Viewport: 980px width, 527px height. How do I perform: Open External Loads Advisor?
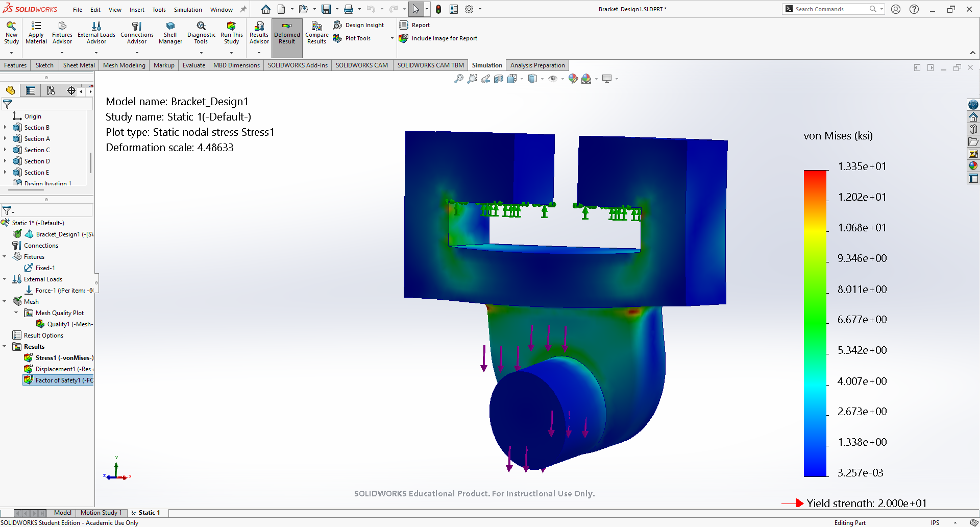96,33
